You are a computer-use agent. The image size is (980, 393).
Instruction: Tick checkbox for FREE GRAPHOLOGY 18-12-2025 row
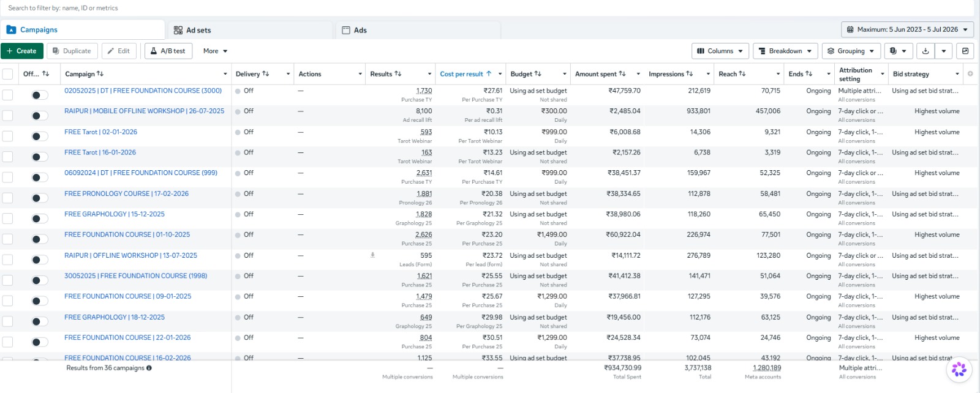pos(7,321)
